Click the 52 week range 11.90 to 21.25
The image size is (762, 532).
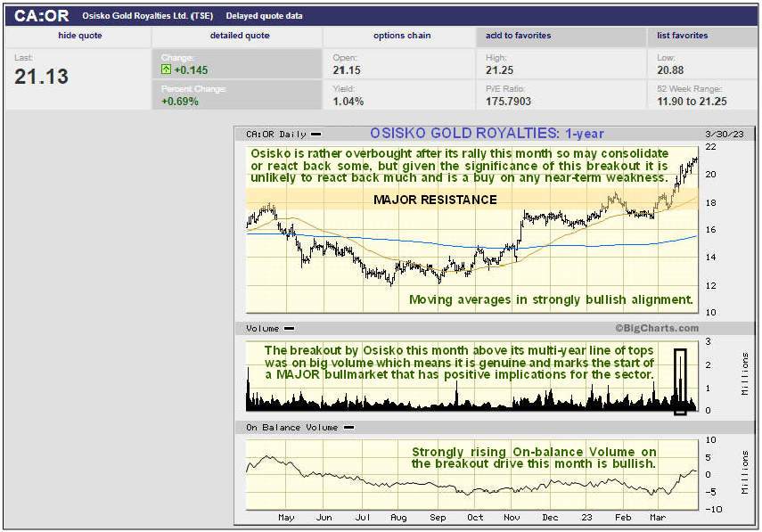pos(692,102)
